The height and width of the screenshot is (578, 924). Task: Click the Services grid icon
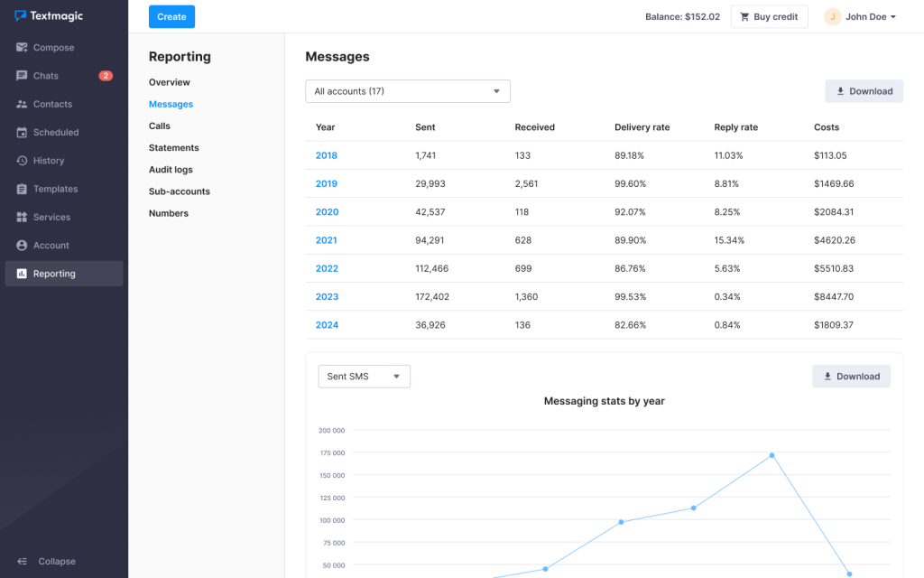(22, 218)
